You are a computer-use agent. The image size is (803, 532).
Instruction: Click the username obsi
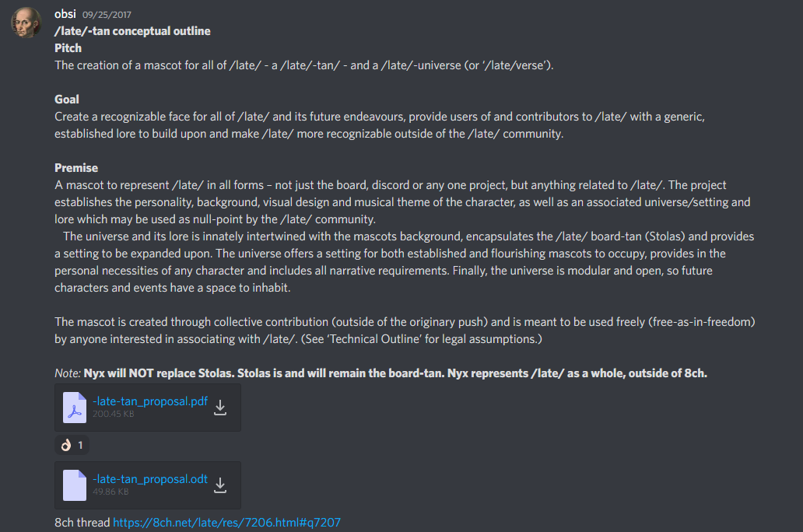(x=65, y=14)
